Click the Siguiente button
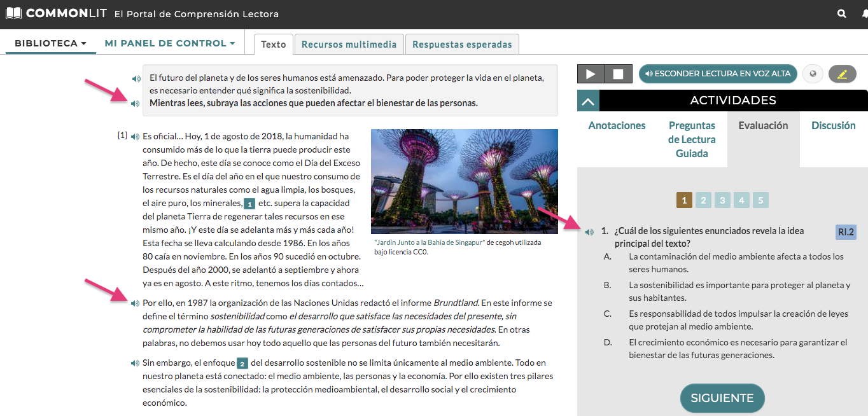 (722, 398)
